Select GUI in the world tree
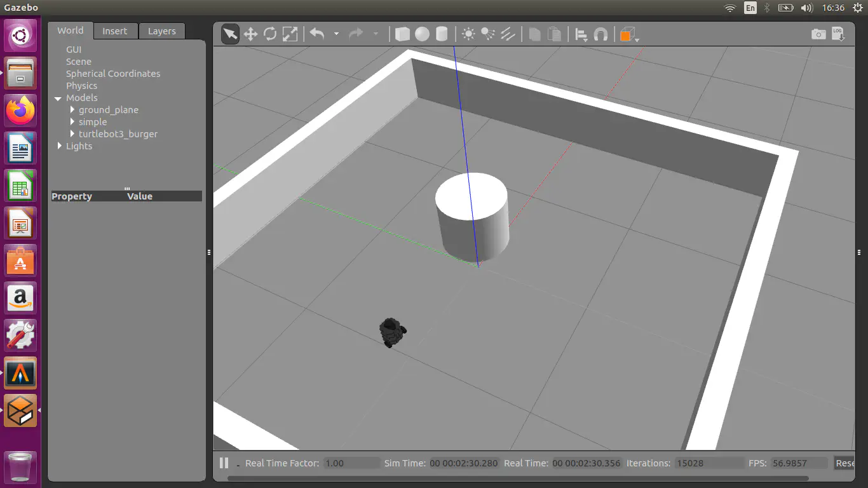 tap(74, 50)
